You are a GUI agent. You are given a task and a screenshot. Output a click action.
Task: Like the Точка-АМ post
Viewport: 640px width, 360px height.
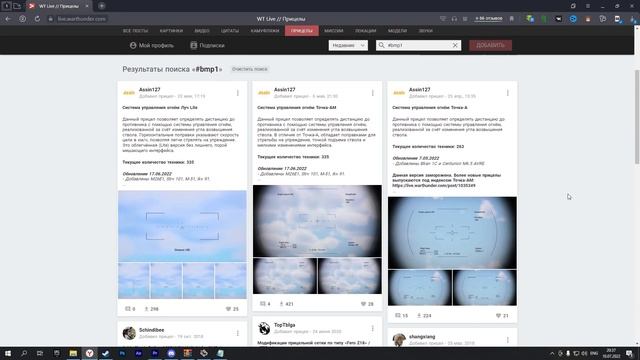tap(367, 304)
